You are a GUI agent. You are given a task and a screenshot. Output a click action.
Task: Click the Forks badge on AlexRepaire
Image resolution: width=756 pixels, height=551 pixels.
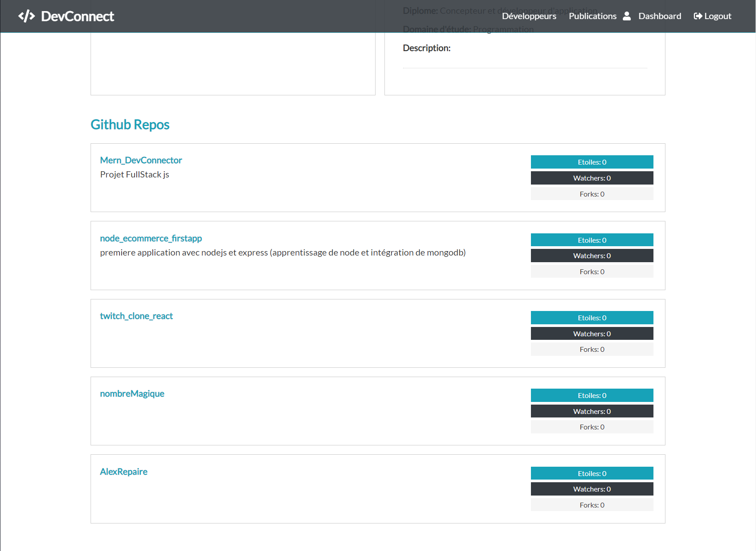point(592,504)
